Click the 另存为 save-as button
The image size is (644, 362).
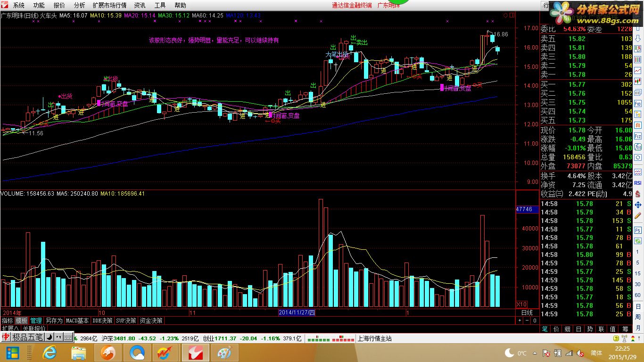[x=54, y=321]
